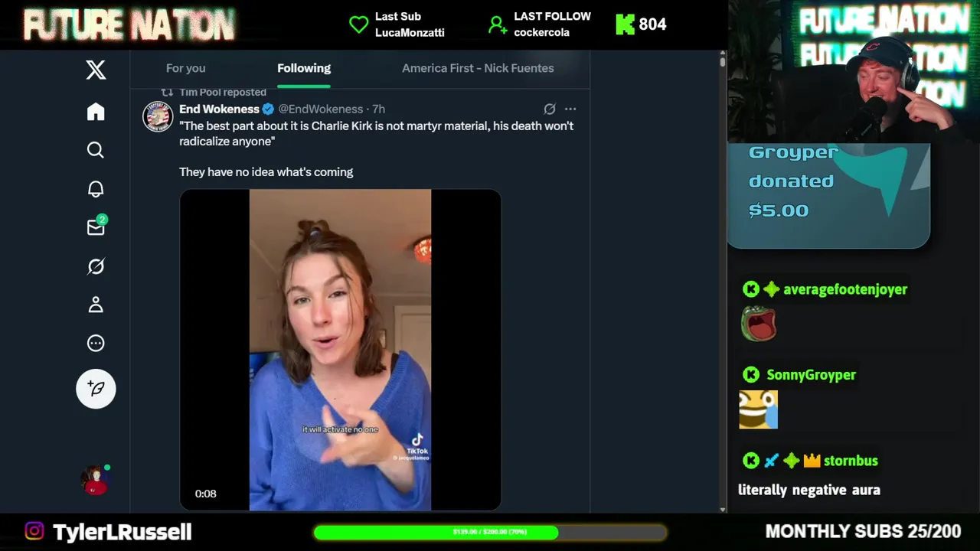Open account switcher avatar at bottom-left

(96, 480)
